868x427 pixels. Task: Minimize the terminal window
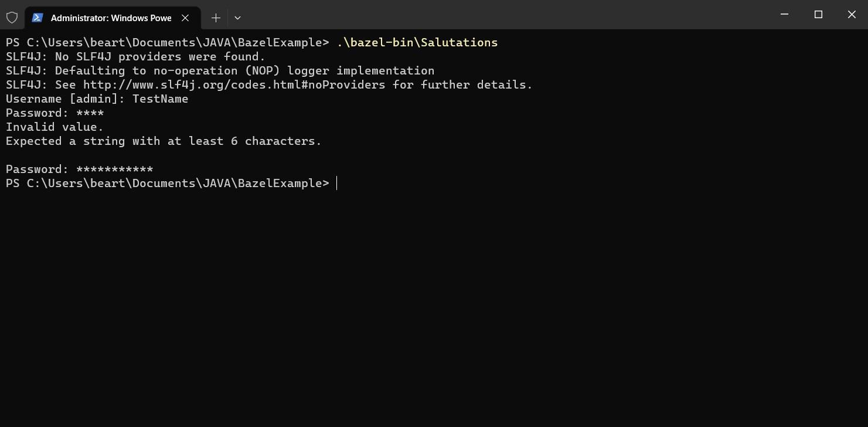pyautogui.click(x=785, y=15)
